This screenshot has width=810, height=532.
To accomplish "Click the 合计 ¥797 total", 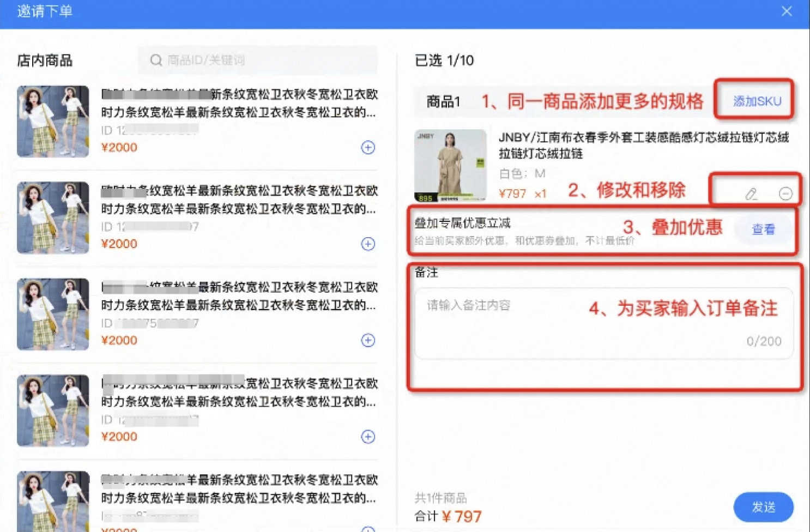I will pos(448,516).
